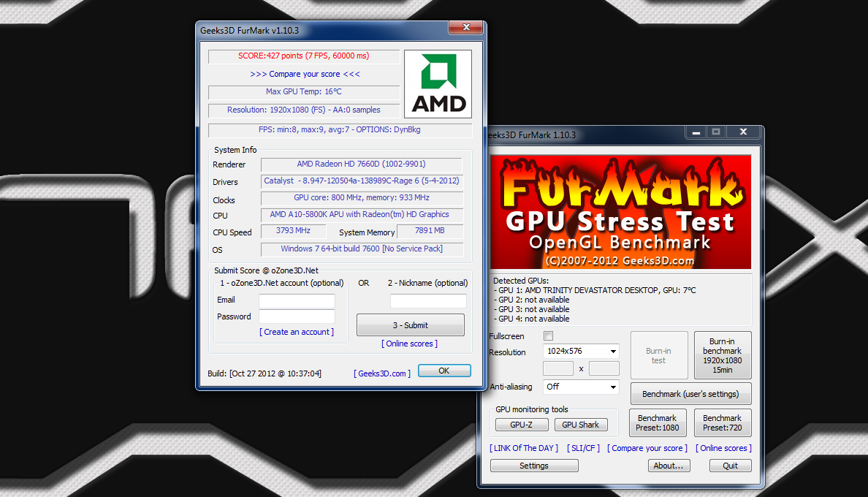The height and width of the screenshot is (497, 868).
Task: Click the 3 - Submit button
Action: coord(410,325)
